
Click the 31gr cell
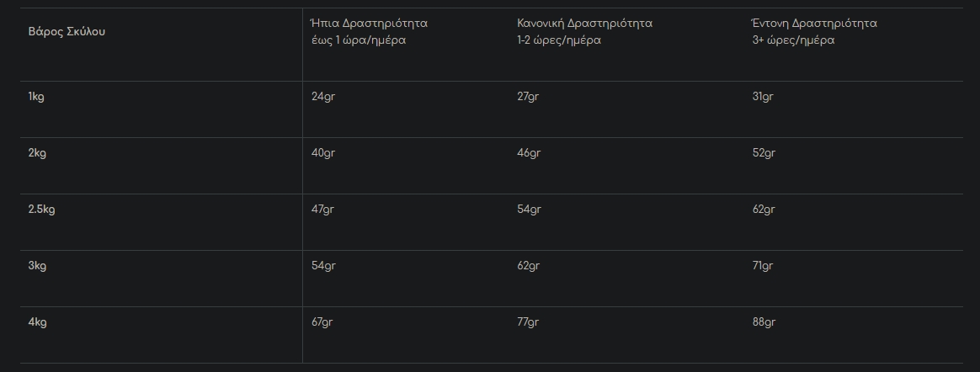click(763, 97)
